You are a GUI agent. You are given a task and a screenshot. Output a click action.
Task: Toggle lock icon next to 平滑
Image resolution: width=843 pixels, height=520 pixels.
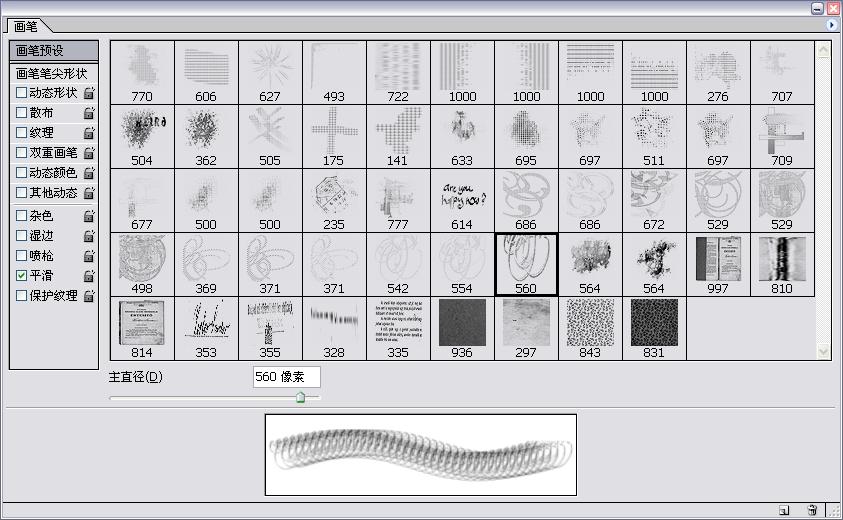tap(89, 275)
